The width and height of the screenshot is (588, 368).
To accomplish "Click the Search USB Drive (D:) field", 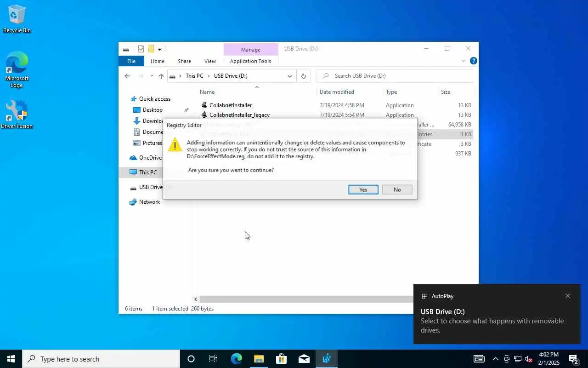I will 395,76.
